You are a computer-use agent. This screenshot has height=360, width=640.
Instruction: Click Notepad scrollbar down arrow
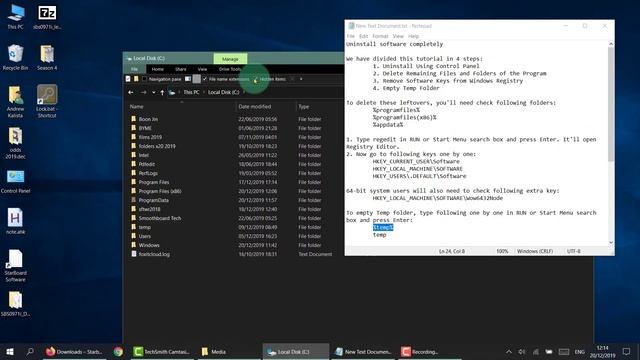(611, 242)
